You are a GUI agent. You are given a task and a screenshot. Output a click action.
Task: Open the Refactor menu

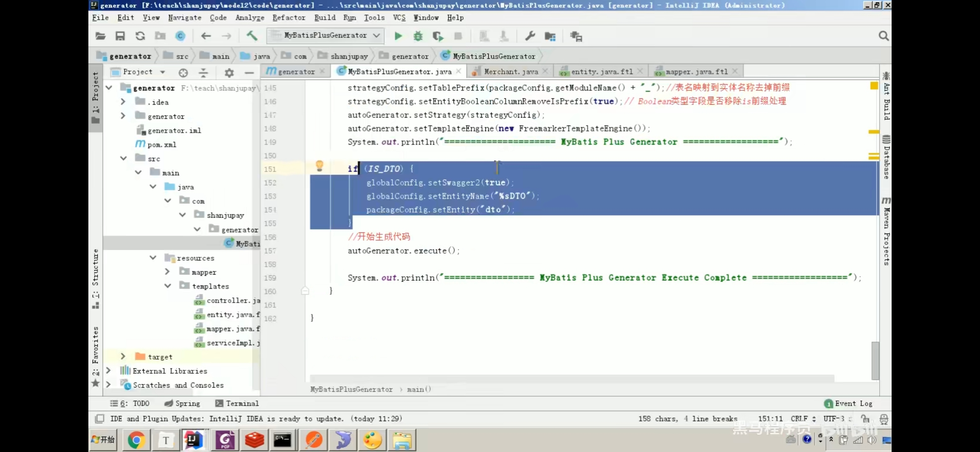click(x=289, y=18)
